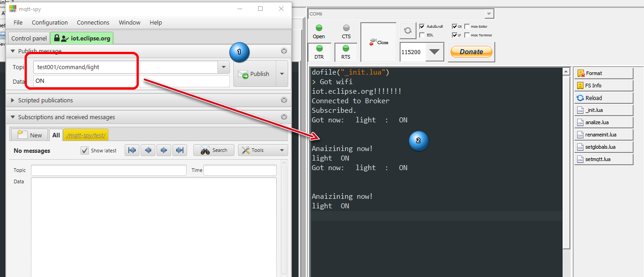Screen dimensions: 644x277
Task: Open the Tools dropdown menu
Action: point(263,150)
